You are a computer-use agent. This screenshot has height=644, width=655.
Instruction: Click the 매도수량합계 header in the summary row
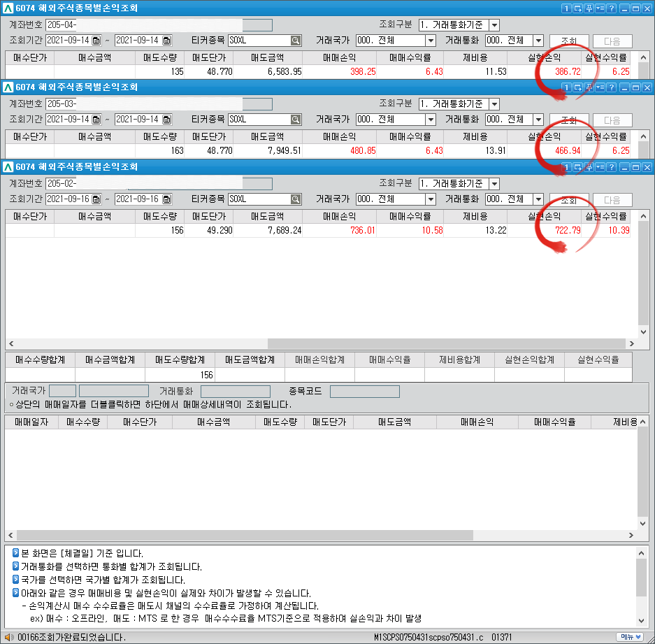180,360
